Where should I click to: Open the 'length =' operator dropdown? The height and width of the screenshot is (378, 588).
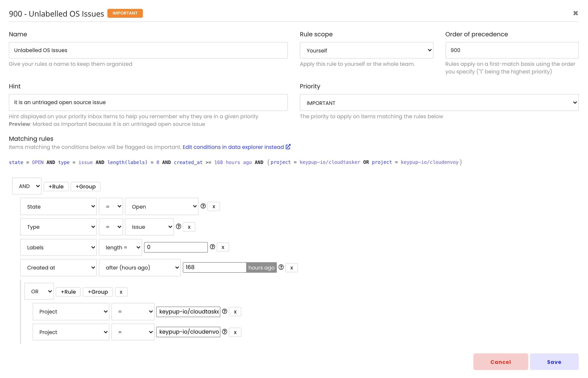[120, 247]
